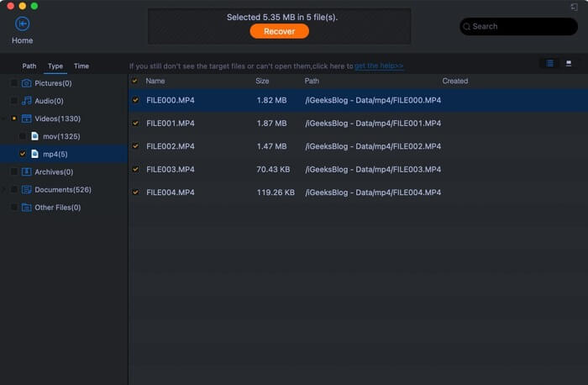Click the Archives box icon
The width and height of the screenshot is (588, 385).
tap(26, 171)
